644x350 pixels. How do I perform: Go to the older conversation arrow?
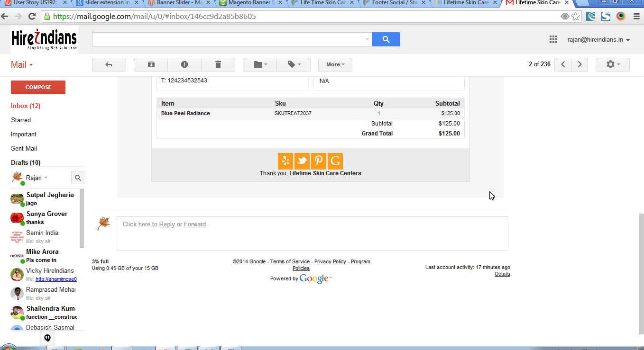coord(580,64)
